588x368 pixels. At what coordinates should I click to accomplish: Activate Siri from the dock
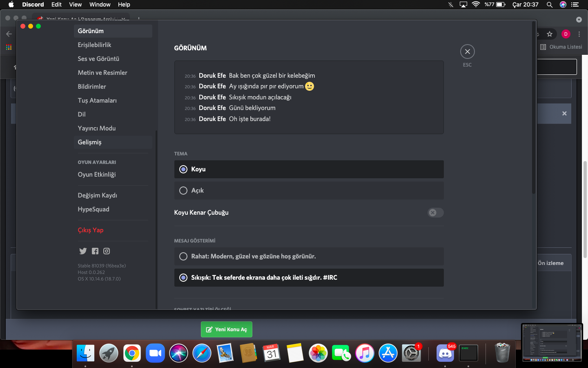(178, 353)
